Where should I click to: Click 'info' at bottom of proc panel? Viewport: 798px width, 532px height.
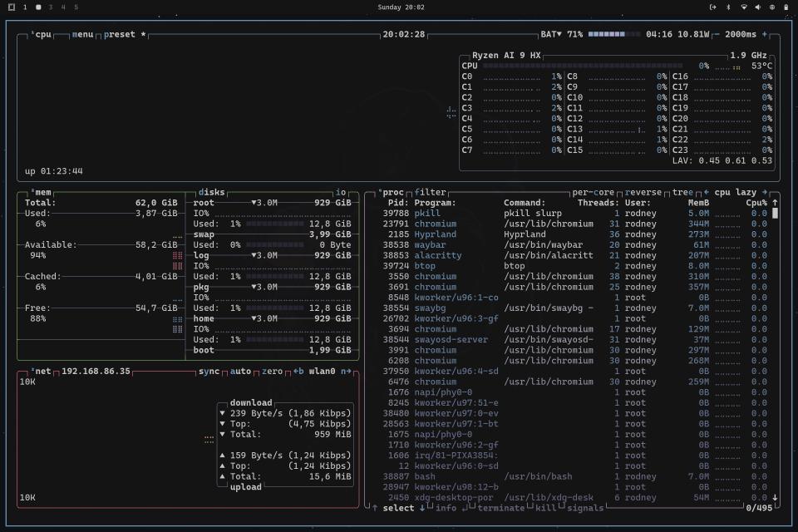[446, 508]
